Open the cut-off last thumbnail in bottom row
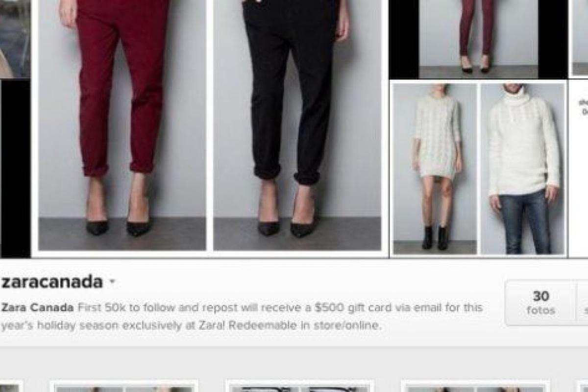Screen dimensions: 588x392 pyautogui.click(x=583, y=387)
